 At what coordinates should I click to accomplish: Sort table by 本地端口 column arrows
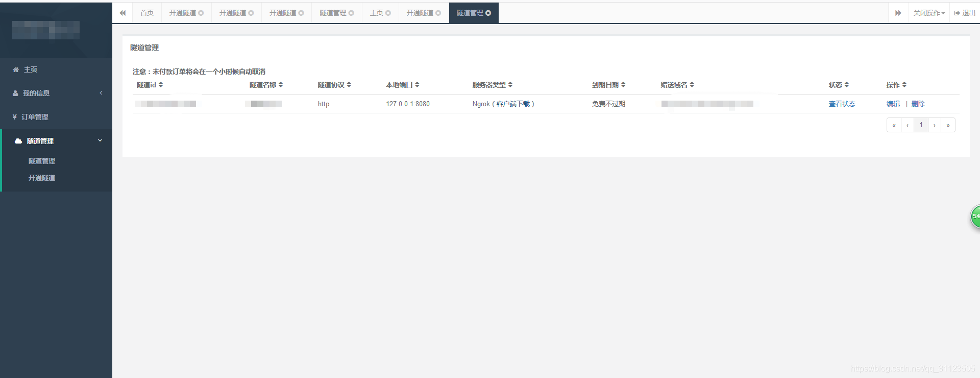click(x=417, y=85)
